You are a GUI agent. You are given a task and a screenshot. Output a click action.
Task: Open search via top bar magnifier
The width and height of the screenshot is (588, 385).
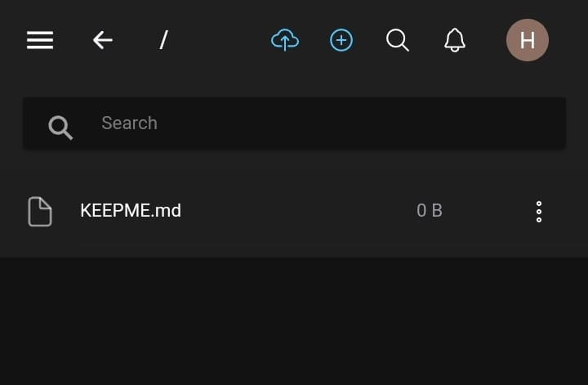tap(398, 40)
